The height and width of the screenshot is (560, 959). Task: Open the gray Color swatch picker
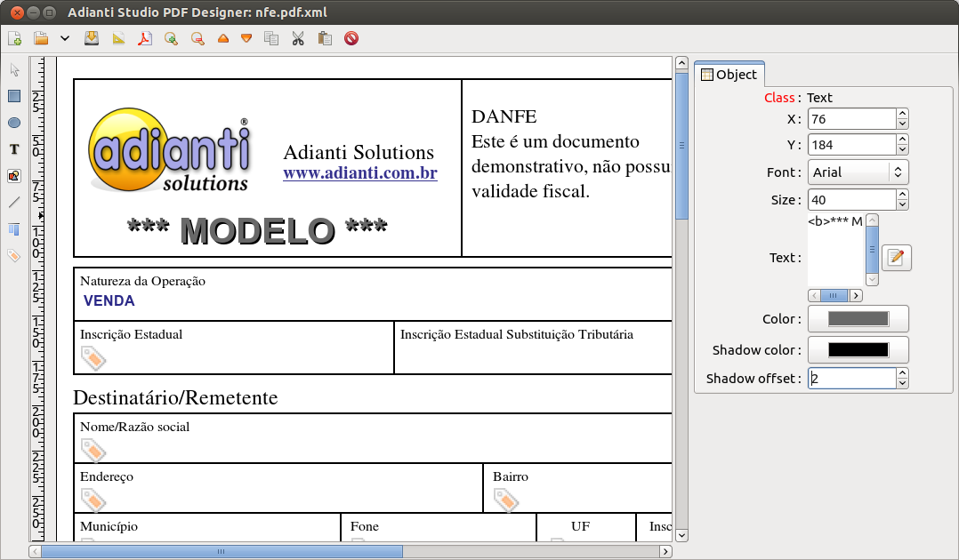click(x=858, y=318)
